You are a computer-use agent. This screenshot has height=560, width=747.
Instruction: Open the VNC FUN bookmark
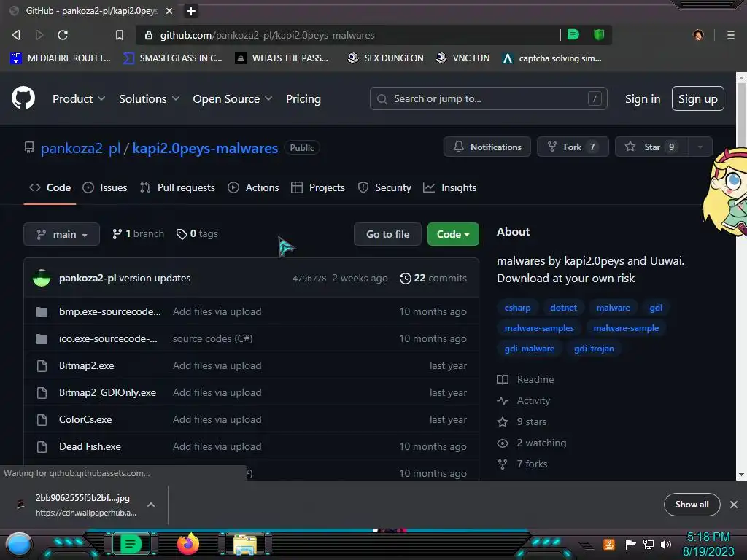tap(462, 58)
